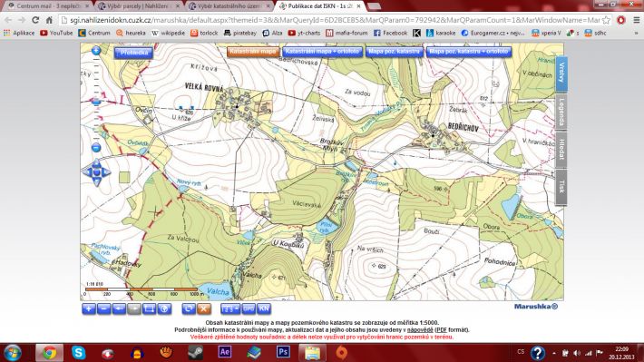Click the refresh map button
Image resolution: width=644 pixels, height=362 pixels.
point(189,308)
